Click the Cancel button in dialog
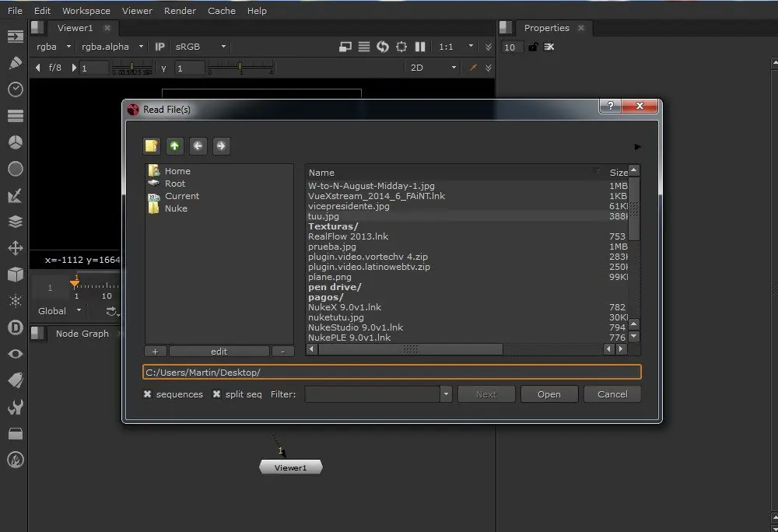Screen dimensions: 778x532 click(612, 394)
